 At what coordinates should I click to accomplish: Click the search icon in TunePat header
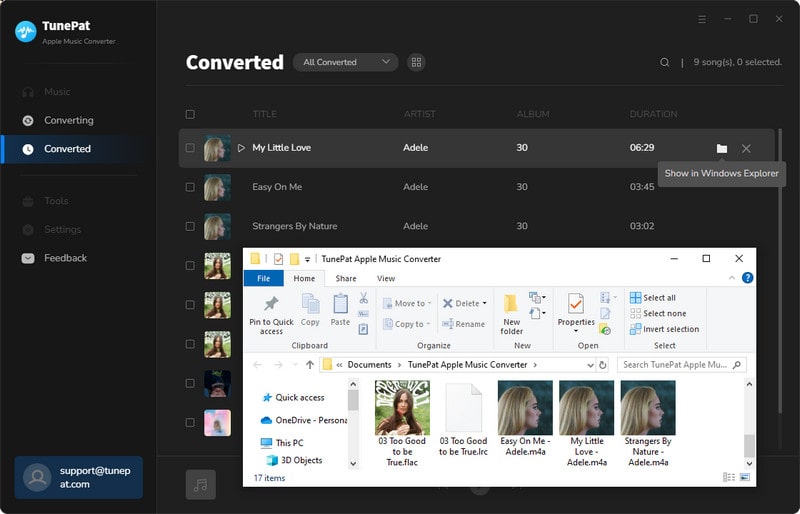[664, 62]
